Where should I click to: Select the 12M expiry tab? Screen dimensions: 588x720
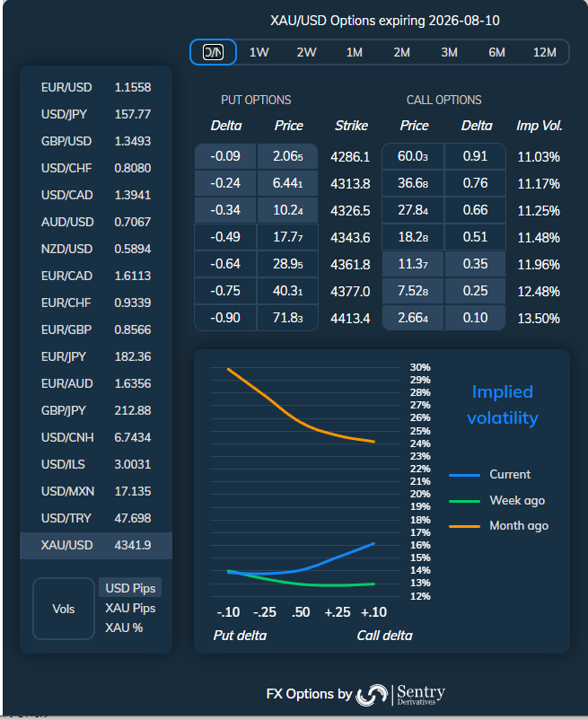(x=544, y=52)
